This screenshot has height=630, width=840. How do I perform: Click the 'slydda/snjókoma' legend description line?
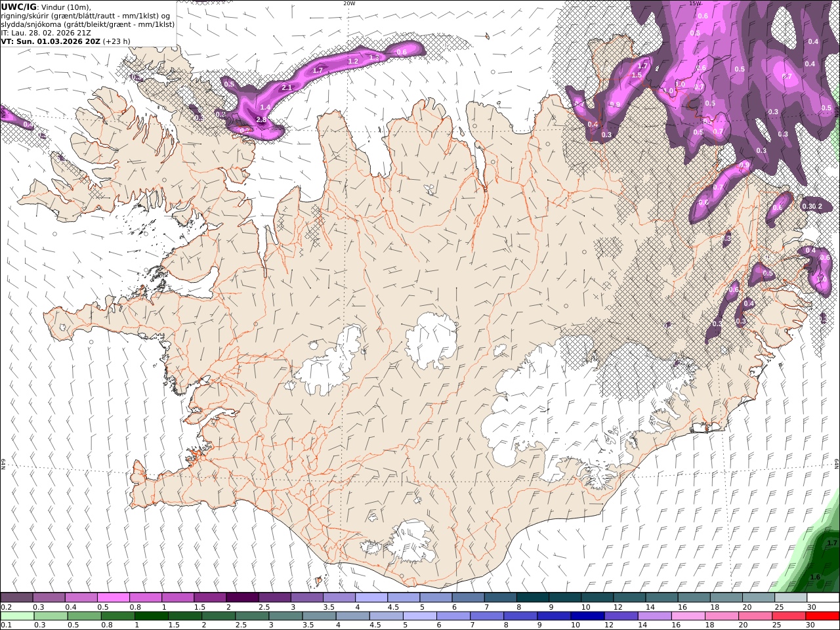[x=87, y=24]
